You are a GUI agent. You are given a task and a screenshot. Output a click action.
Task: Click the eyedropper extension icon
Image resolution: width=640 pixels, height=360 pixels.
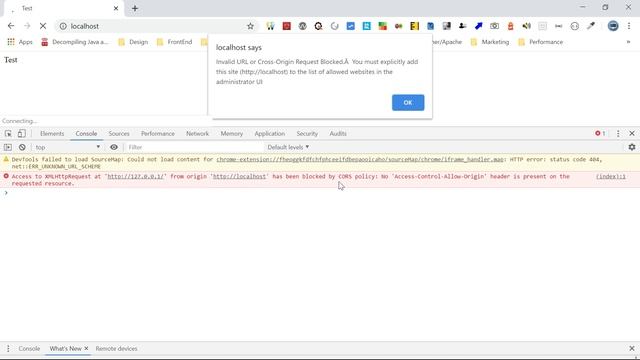(x=591, y=26)
